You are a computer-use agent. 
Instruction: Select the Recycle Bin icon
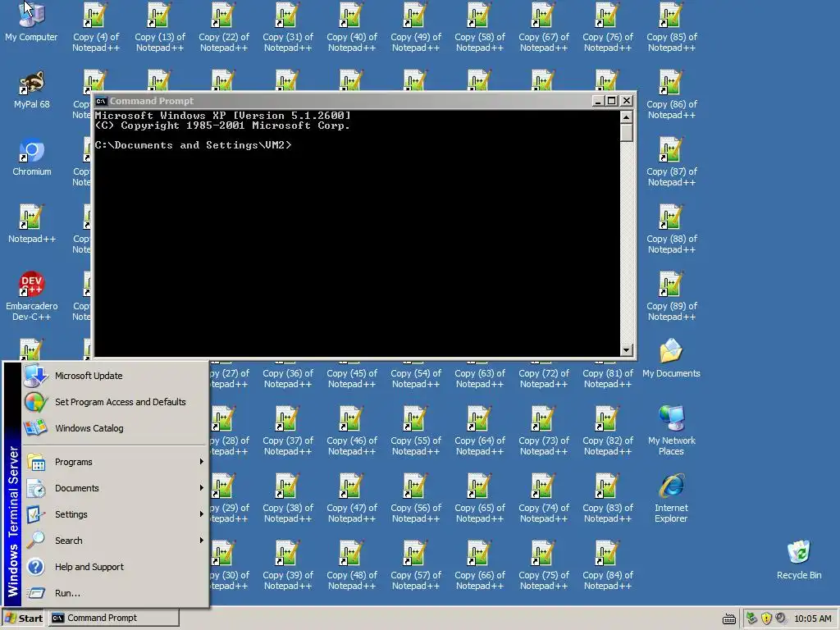coord(799,559)
